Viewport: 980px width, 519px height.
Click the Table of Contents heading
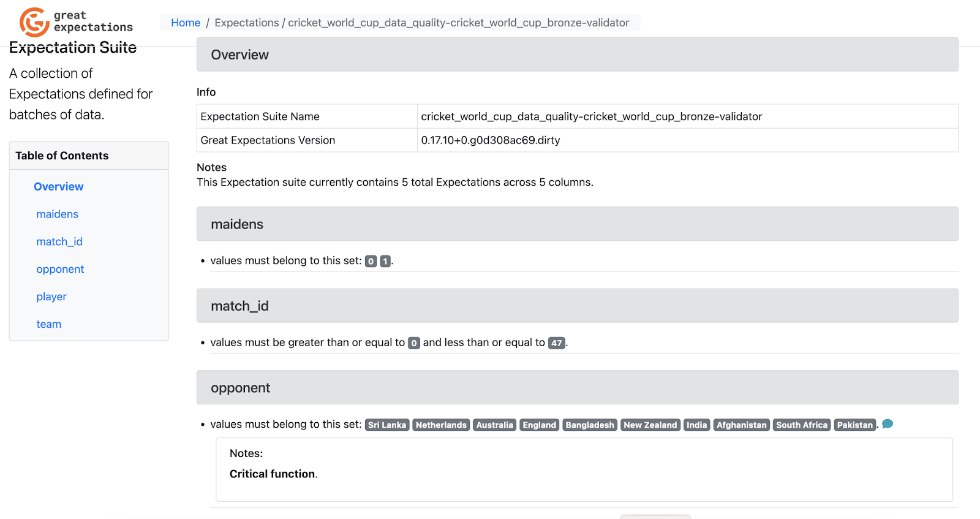tap(62, 156)
